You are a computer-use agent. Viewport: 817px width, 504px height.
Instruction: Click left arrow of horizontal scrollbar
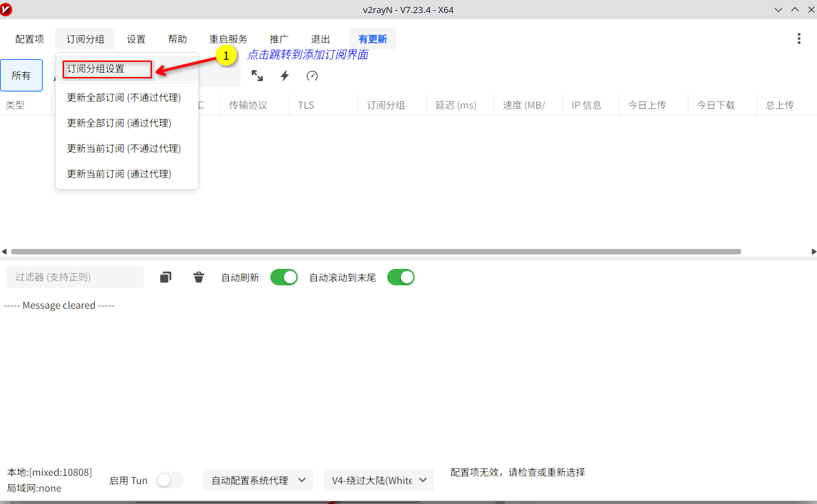pyautogui.click(x=4, y=252)
